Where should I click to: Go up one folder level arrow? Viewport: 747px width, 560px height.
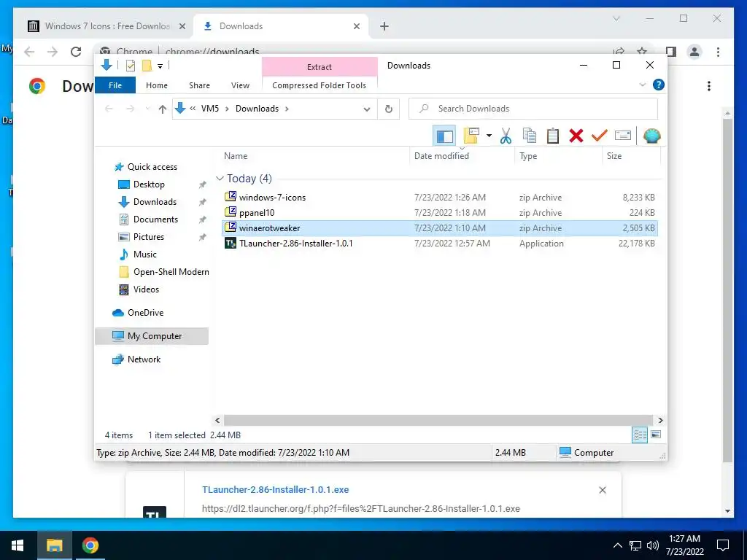tap(163, 109)
